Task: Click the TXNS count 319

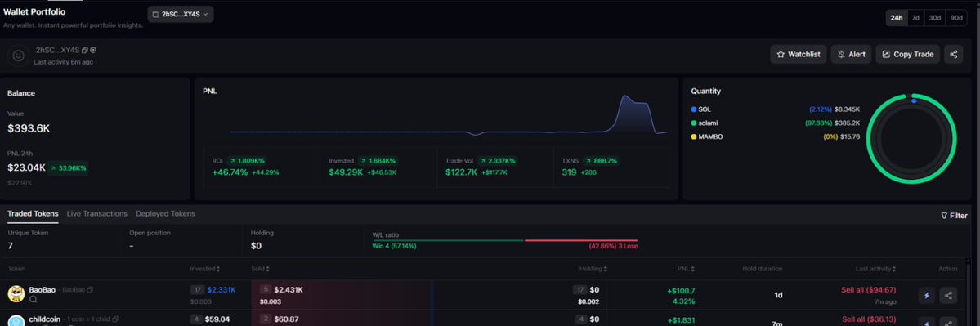Action: coord(569,172)
